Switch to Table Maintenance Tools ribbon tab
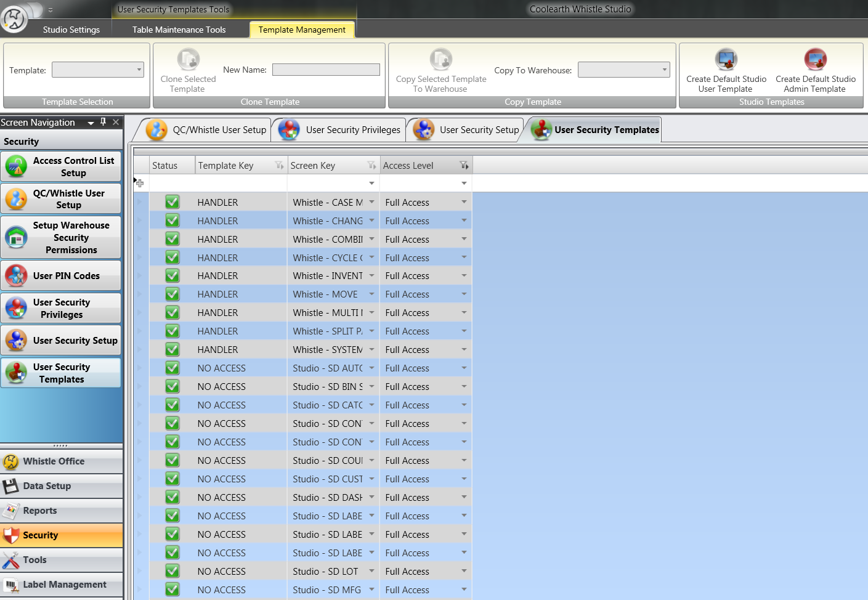868x600 pixels. click(x=179, y=30)
